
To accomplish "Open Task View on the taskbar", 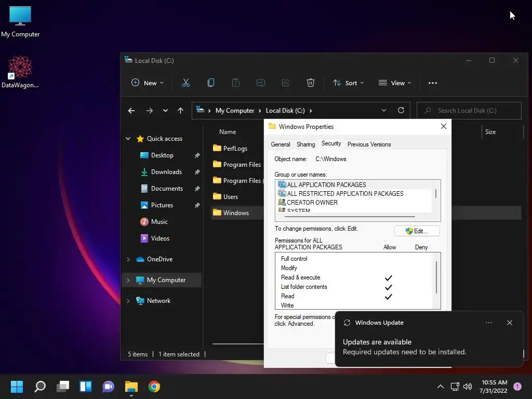I will tap(63, 387).
